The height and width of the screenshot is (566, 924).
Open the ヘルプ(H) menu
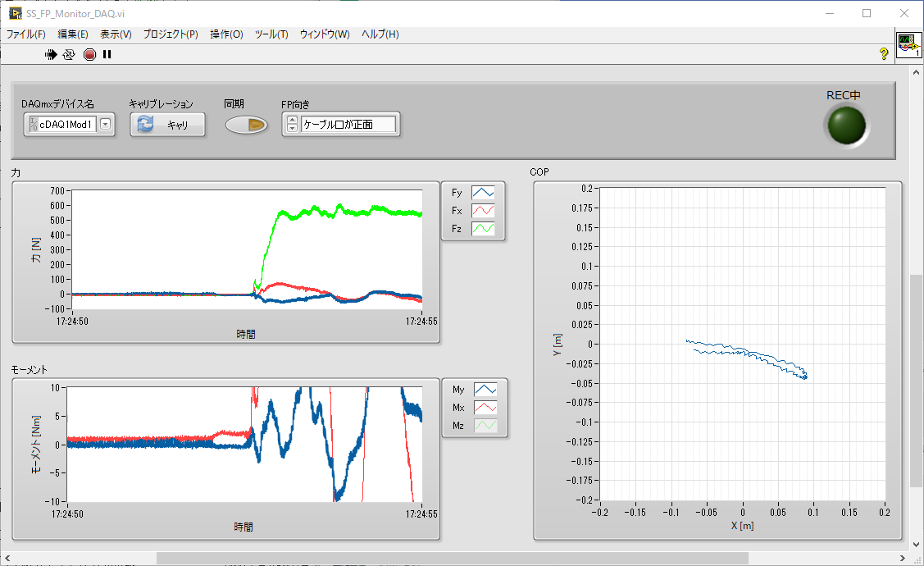[380, 34]
